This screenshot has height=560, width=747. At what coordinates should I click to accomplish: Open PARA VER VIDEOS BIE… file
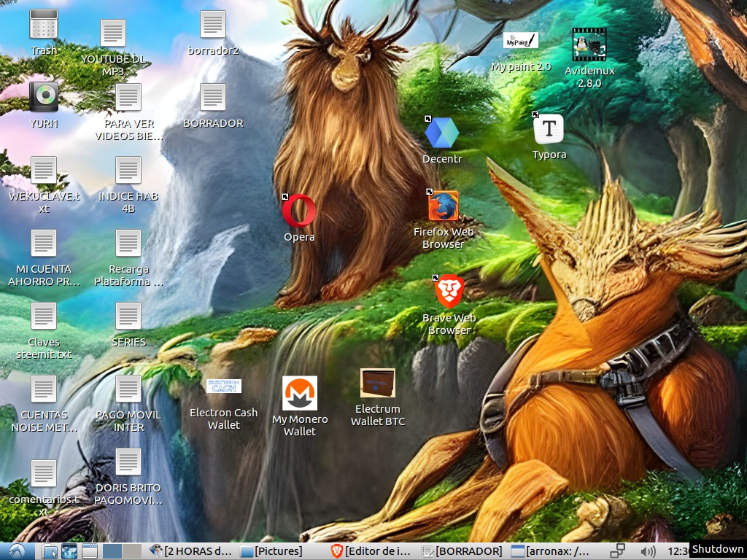(128, 97)
